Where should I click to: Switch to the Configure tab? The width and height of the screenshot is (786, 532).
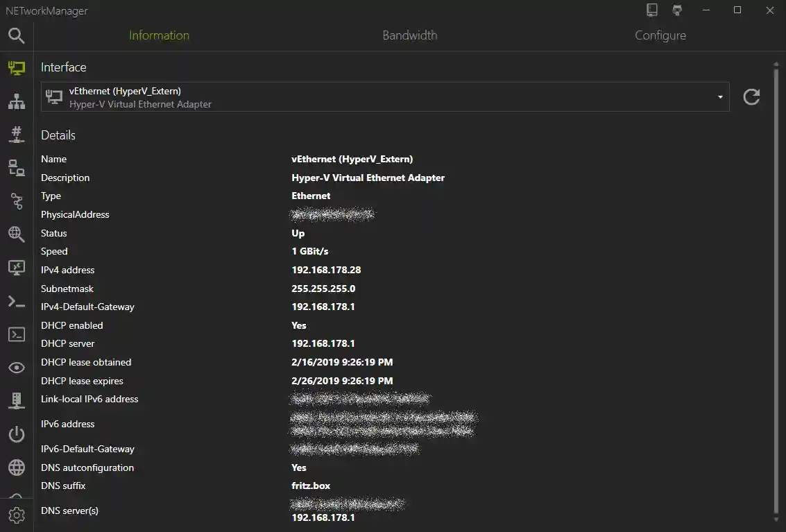tap(660, 35)
